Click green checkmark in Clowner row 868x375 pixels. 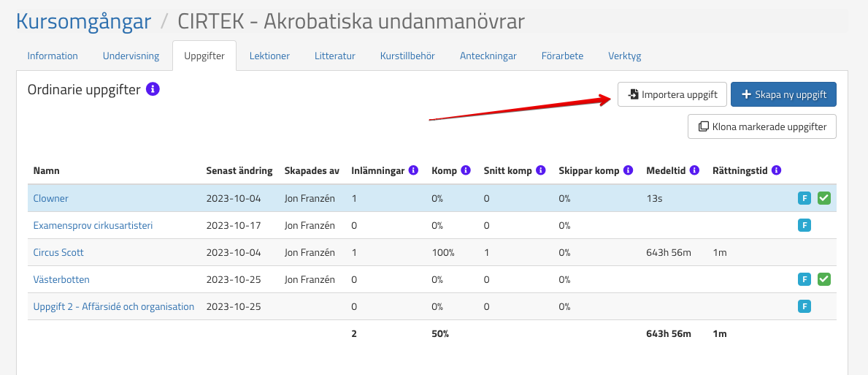[824, 198]
